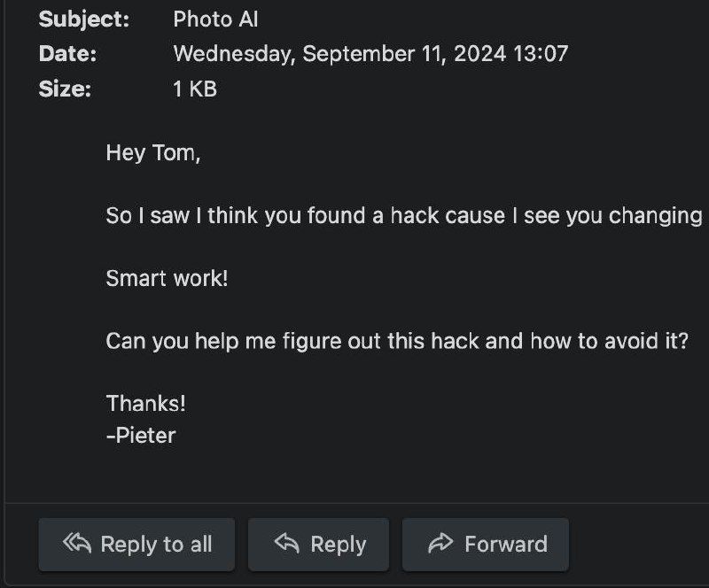Screen dimensions: 709x588
Task: Click the Thanks! closing line
Action: (x=146, y=403)
